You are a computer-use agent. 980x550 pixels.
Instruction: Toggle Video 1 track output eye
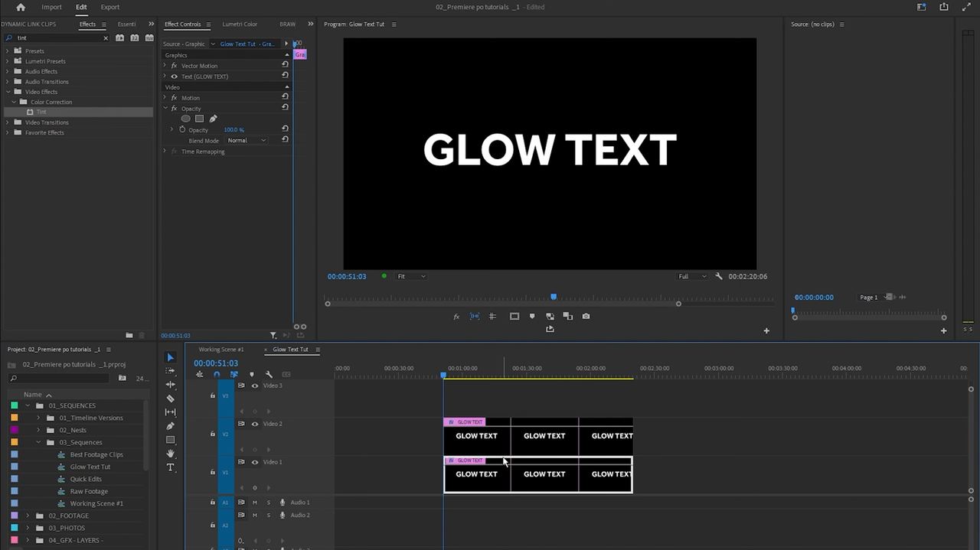pyautogui.click(x=255, y=462)
